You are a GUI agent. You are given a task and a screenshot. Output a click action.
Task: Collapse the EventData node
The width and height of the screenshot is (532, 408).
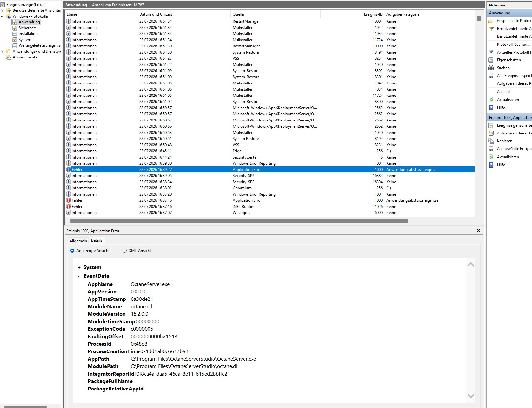tap(78, 276)
